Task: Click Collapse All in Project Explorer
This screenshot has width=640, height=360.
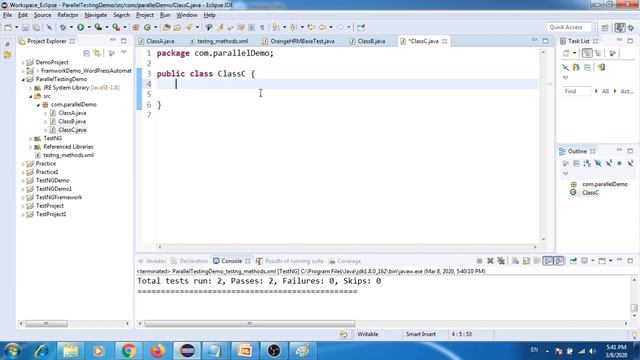Action: click(x=87, y=53)
